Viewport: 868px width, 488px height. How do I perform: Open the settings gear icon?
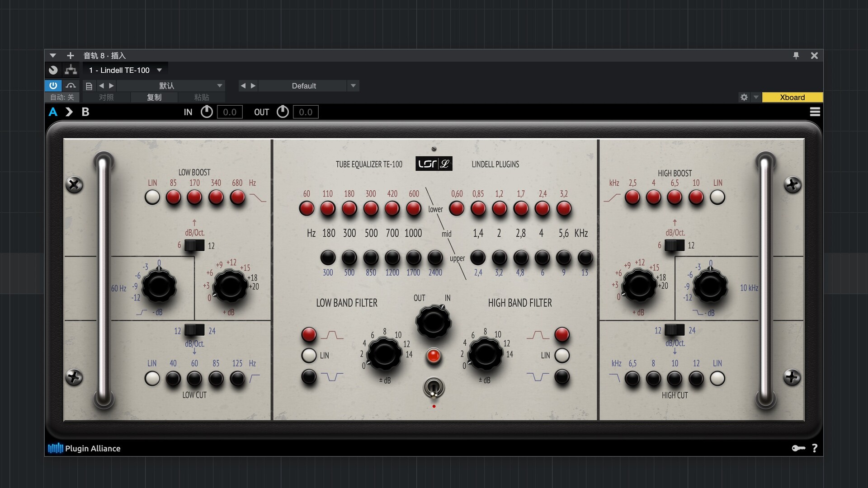(x=744, y=97)
